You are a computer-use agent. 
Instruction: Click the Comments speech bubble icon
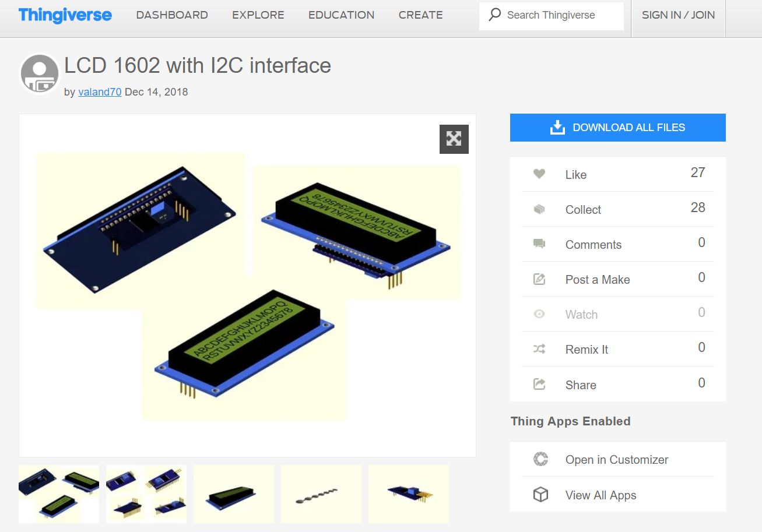539,244
